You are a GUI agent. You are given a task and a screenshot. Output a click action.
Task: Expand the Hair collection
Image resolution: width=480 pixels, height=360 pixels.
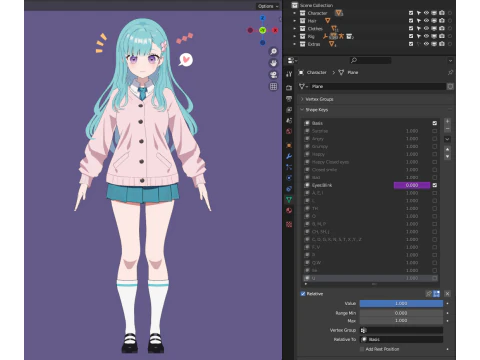[x=294, y=21]
